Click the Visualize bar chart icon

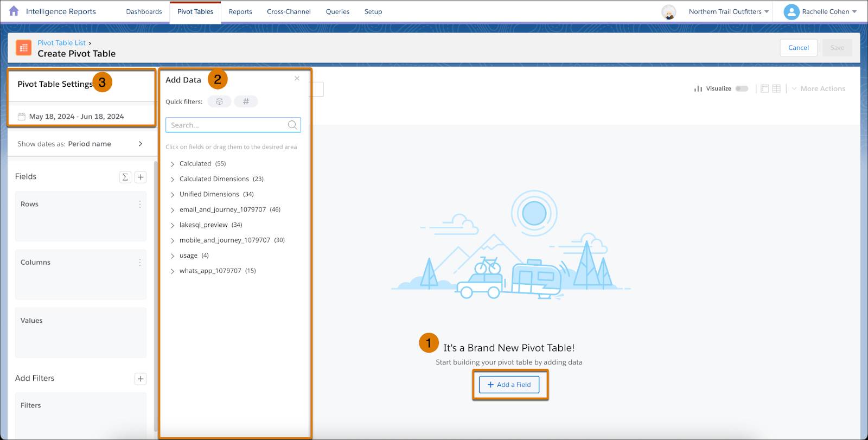pos(698,88)
